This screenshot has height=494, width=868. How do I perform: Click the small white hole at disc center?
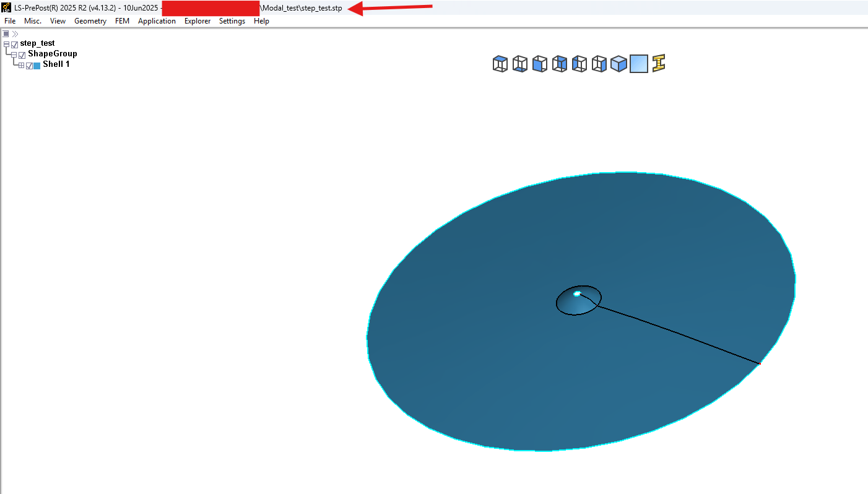pos(577,294)
